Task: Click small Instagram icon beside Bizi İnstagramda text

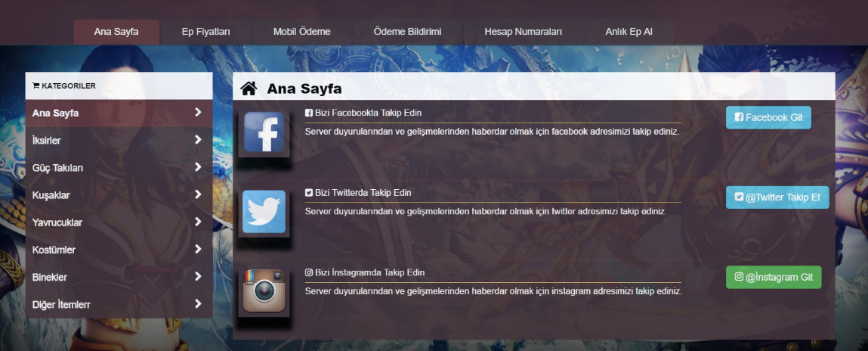Action: coord(309,273)
